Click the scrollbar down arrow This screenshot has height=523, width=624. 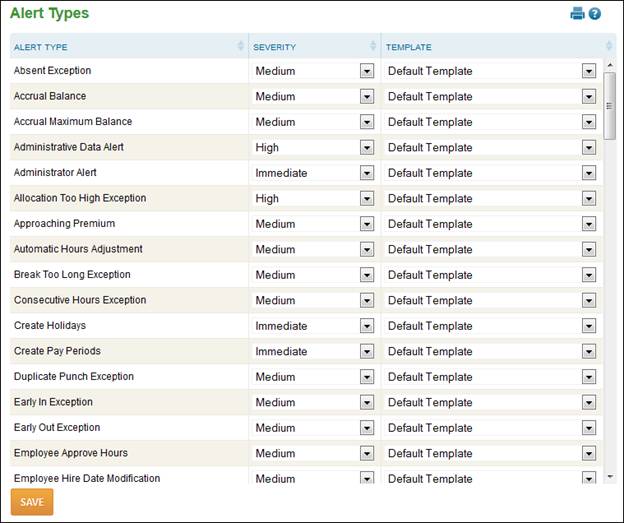coord(610,476)
